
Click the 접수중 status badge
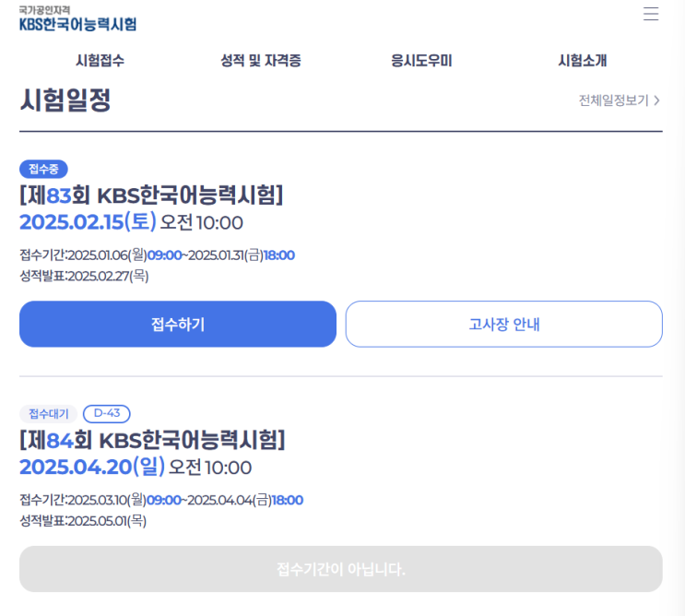(x=43, y=169)
